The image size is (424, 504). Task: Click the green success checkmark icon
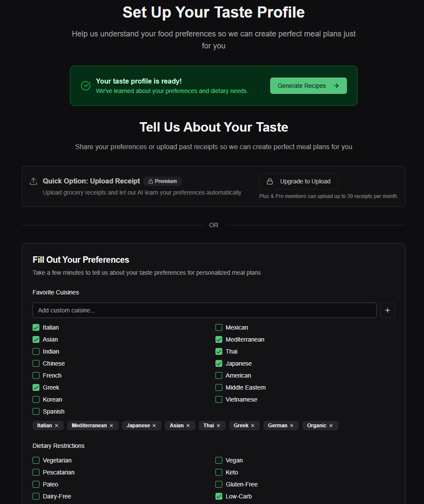coord(85,86)
